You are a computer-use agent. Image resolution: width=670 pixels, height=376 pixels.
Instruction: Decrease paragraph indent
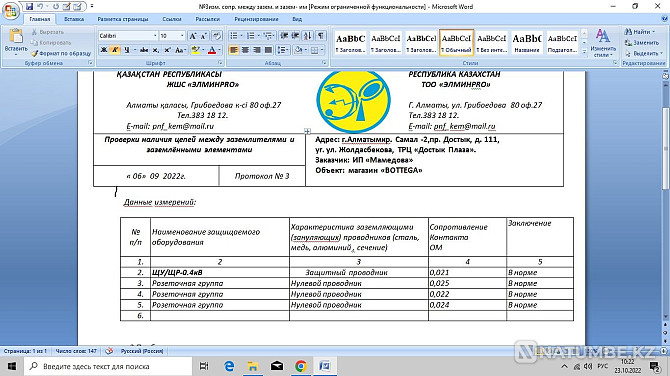(x=284, y=36)
